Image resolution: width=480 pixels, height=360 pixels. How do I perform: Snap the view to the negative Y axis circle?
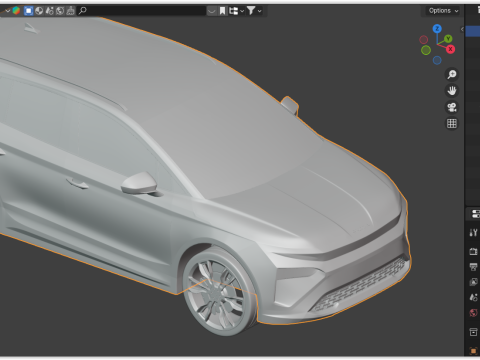(426, 50)
